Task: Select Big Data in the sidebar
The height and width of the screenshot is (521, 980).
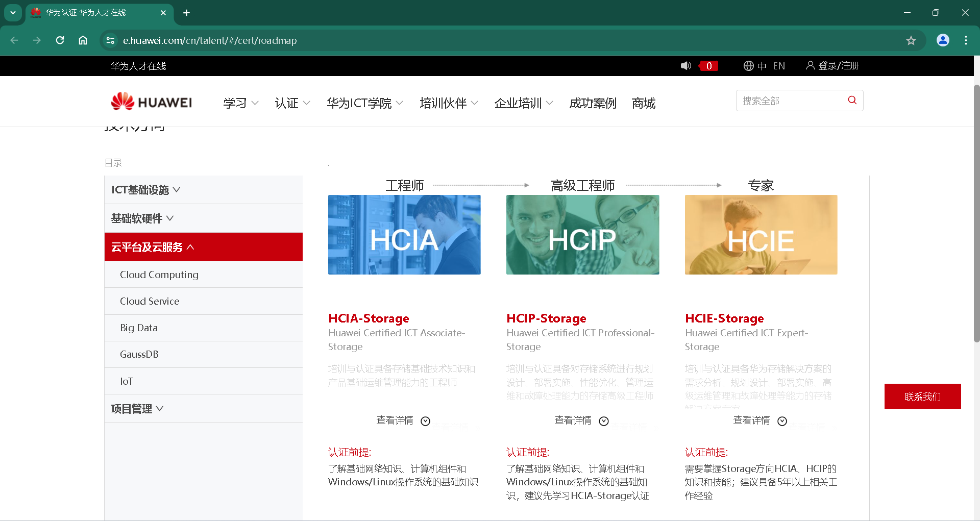Action: tap(204, 328)
